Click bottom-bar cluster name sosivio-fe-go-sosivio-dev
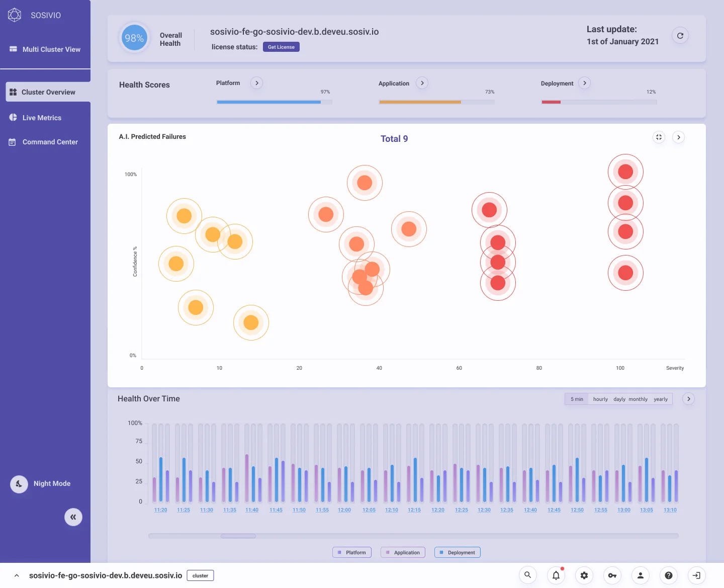 106,575
